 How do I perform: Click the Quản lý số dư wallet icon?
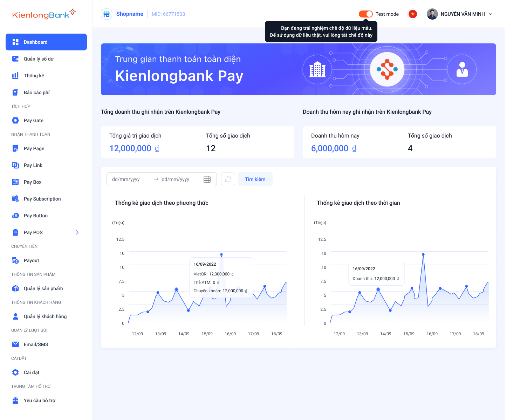pos(15,59)
